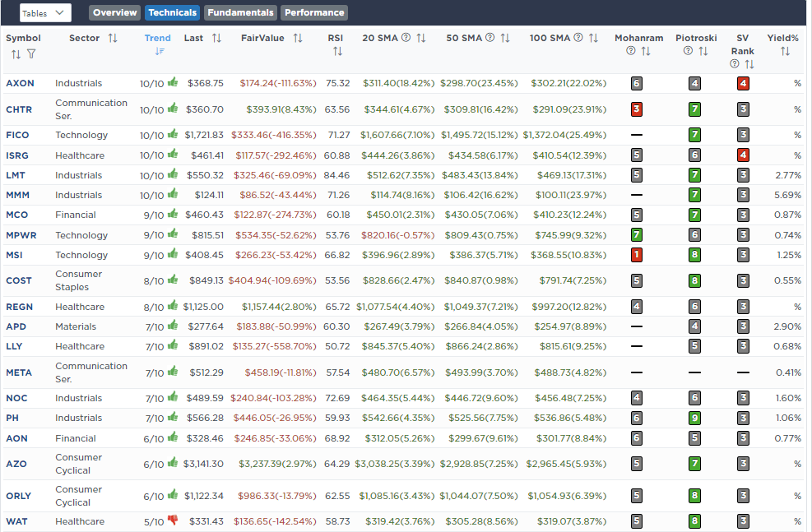Screen dimensions: 812x532
Task: Open the AXON symbol link
Action: (x=21, y=83)
